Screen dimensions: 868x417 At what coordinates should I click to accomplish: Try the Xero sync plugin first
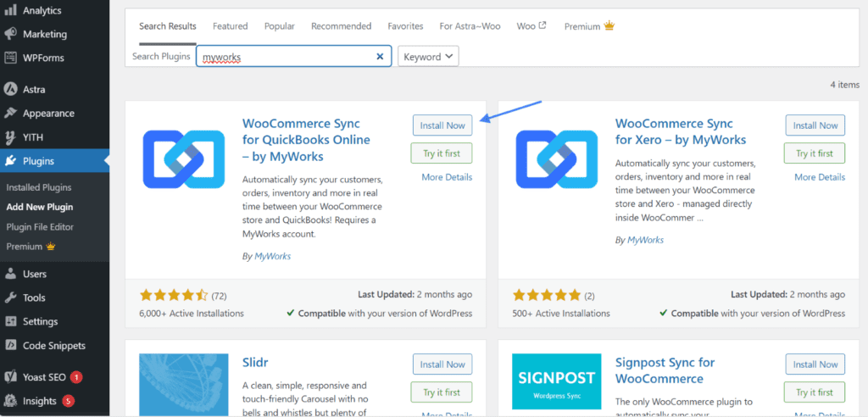point(815,153)
